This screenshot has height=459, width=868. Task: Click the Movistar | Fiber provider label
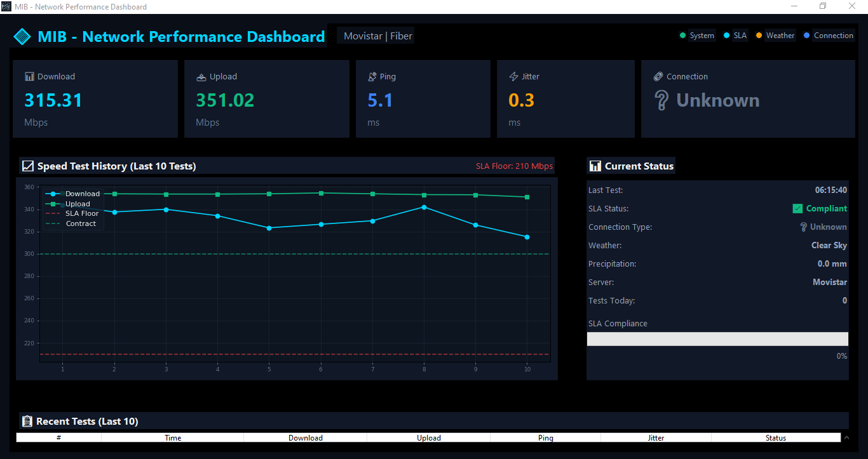coord(378,36)
